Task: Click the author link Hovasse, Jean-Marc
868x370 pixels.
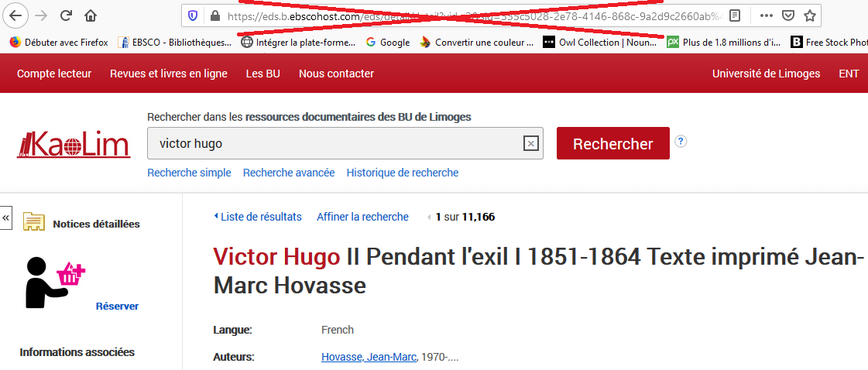Action: 369,357
